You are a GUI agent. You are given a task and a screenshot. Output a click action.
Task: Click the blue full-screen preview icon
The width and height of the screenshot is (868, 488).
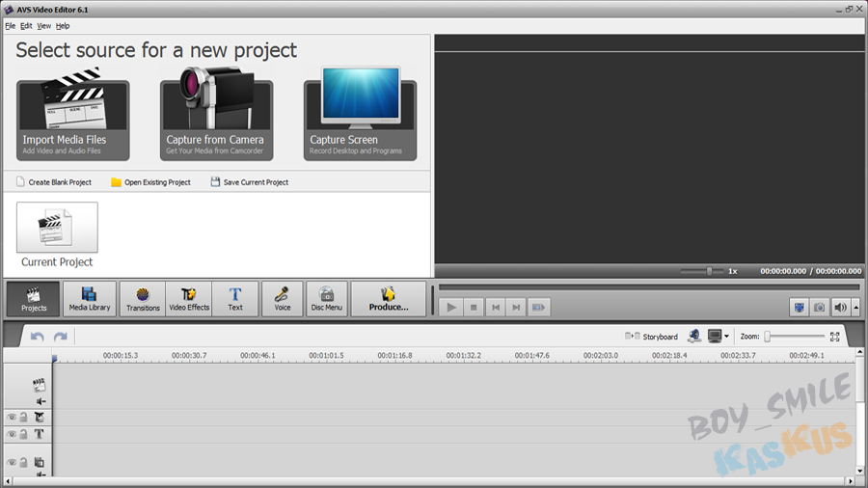coord(800,307)
